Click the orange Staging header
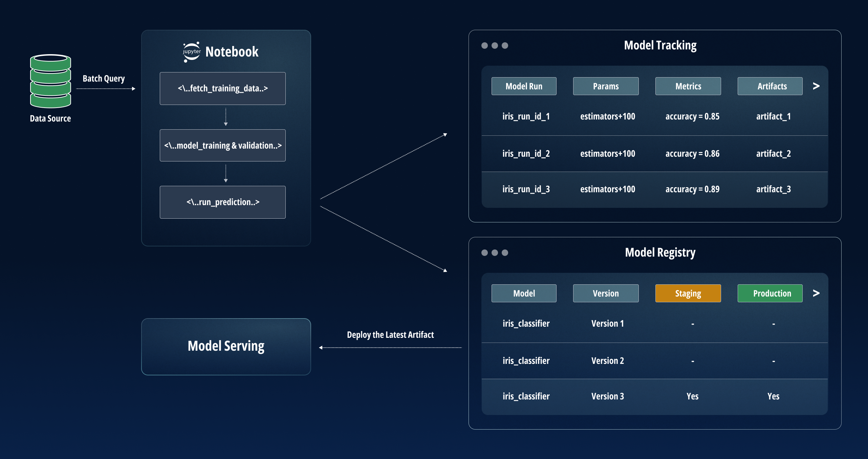Screen dimensions: 868x459 point(688,293)
